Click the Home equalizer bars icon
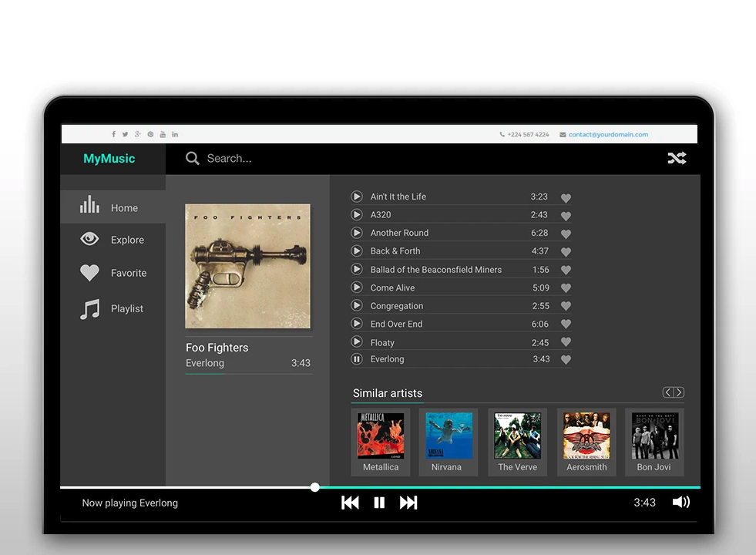Screen dimensions: 756x555 point(89,204)
